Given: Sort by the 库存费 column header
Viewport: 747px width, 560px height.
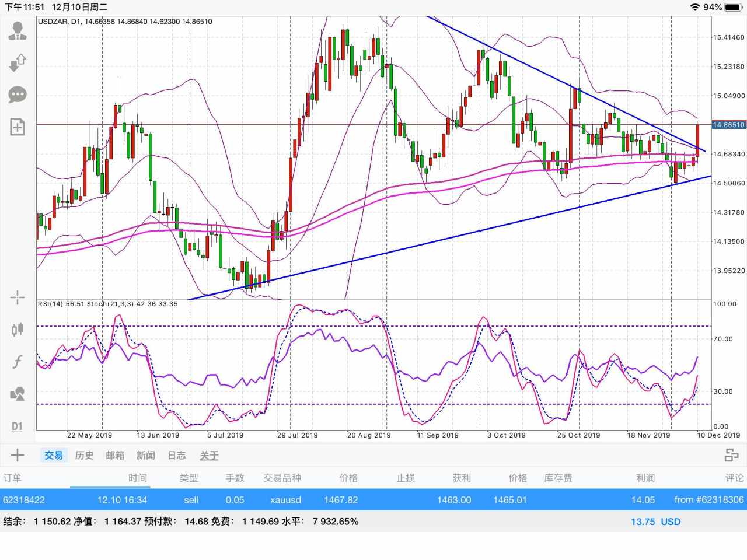Looking at the screenshot, I should coord(558,478).
